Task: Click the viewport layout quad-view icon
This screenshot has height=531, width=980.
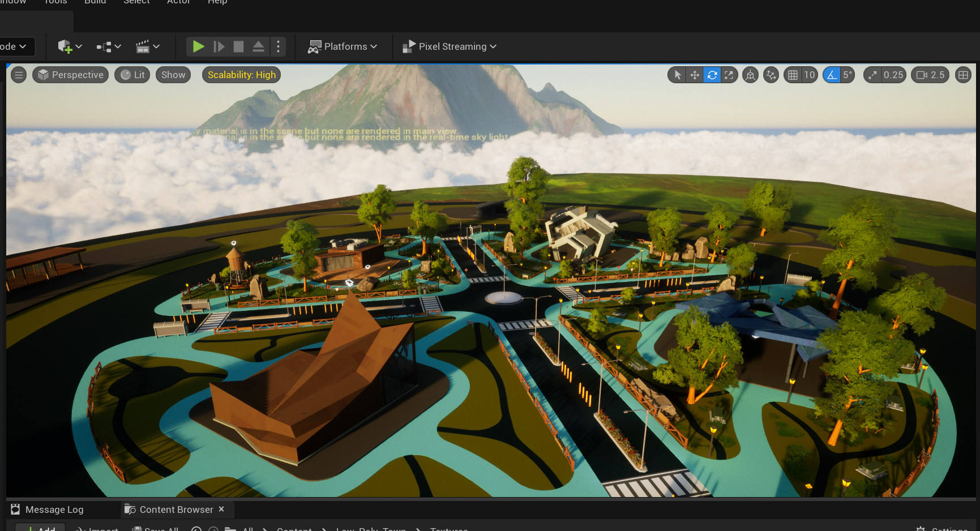Action: pos(963,74)
